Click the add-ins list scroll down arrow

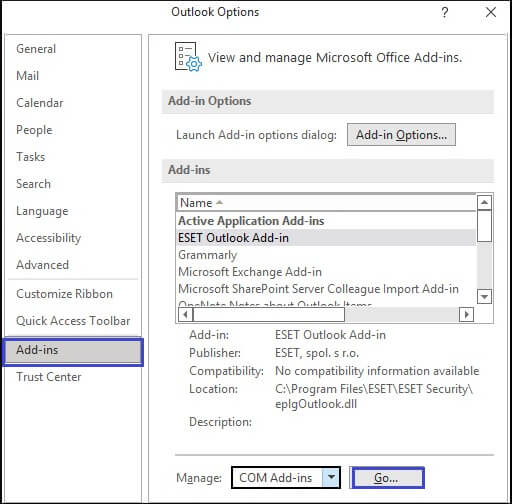click(484, 296)
